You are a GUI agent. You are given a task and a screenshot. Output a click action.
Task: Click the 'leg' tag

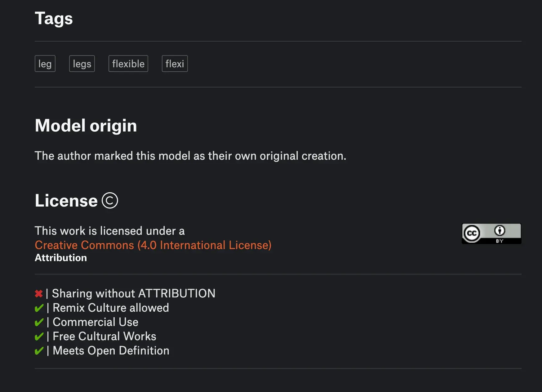[x=45, y=64]
